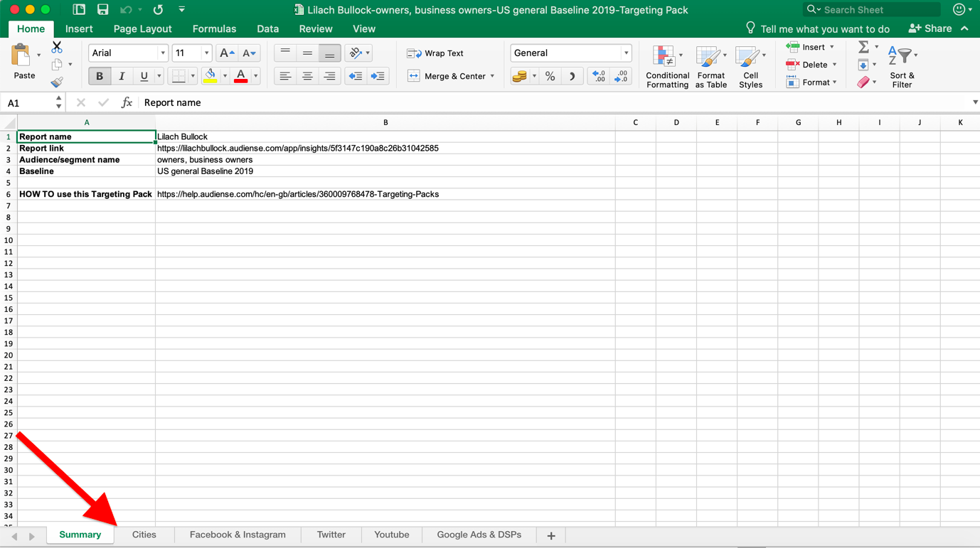The image size is (980, 548).
Task: Click the Paste clipboard button
Action: pyautogui.click(x=24, y=61)
